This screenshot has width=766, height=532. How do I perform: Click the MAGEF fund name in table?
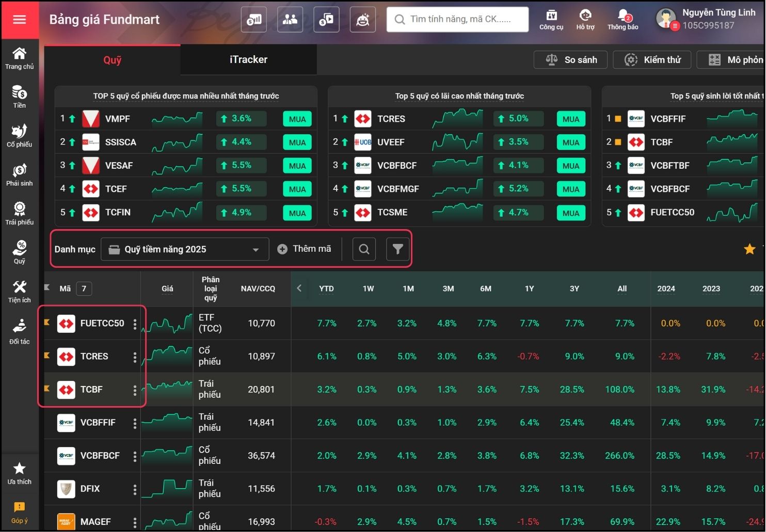[95, 522]
